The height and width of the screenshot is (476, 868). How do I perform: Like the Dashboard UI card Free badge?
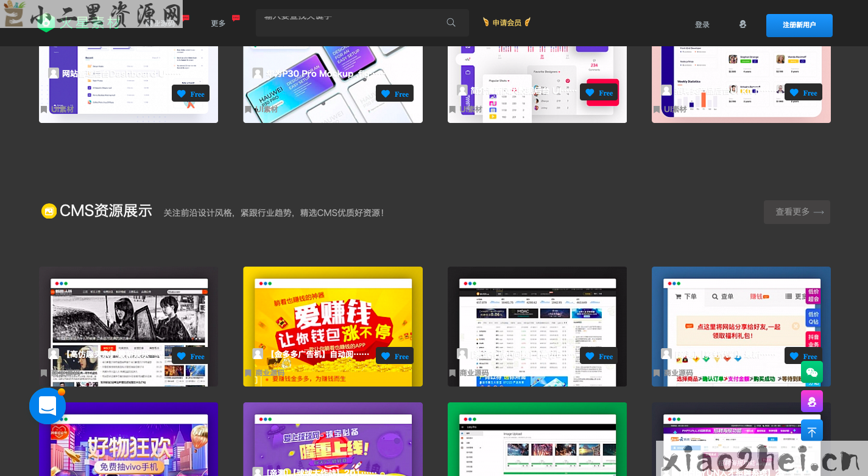coord(191,93)
